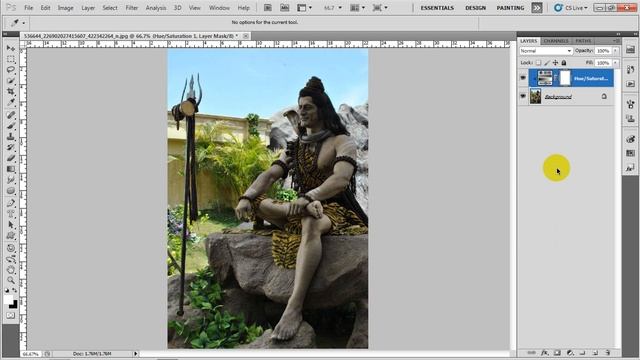Select the Gradient tool
Image resolution: width=640 pixels, height=360 pixels.
click(11, 169)
